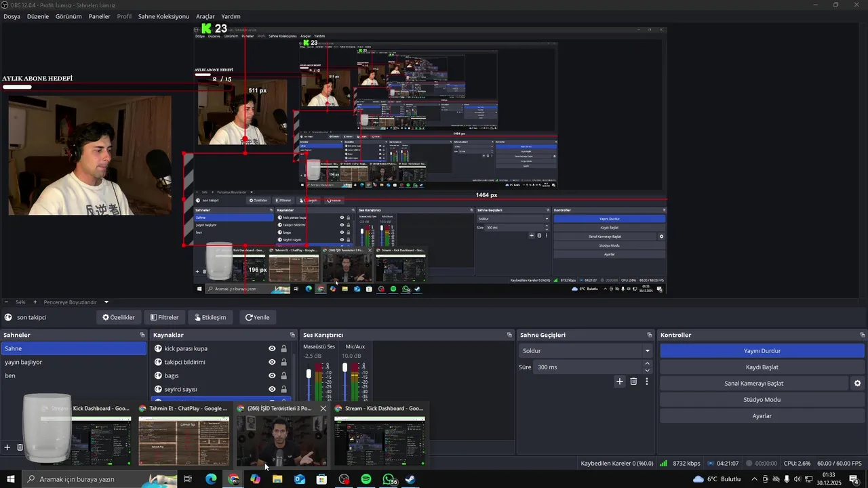Toggle visibility of kick parası kupa source
Screen dimensions: 868x488
pos(272,348)
